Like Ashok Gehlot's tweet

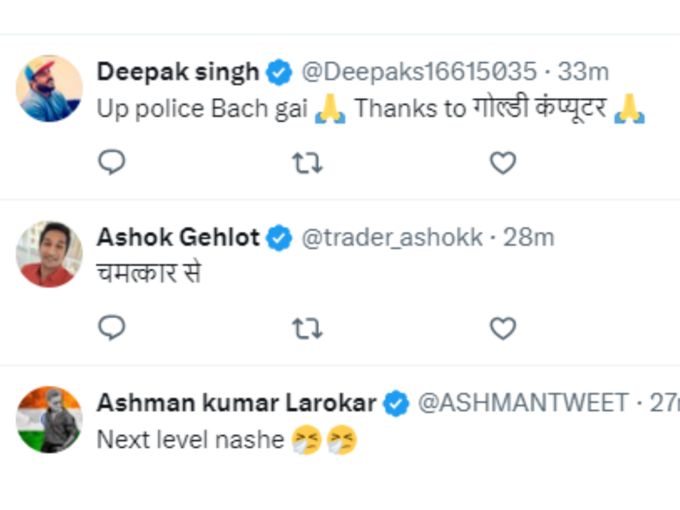pos(503,328)
